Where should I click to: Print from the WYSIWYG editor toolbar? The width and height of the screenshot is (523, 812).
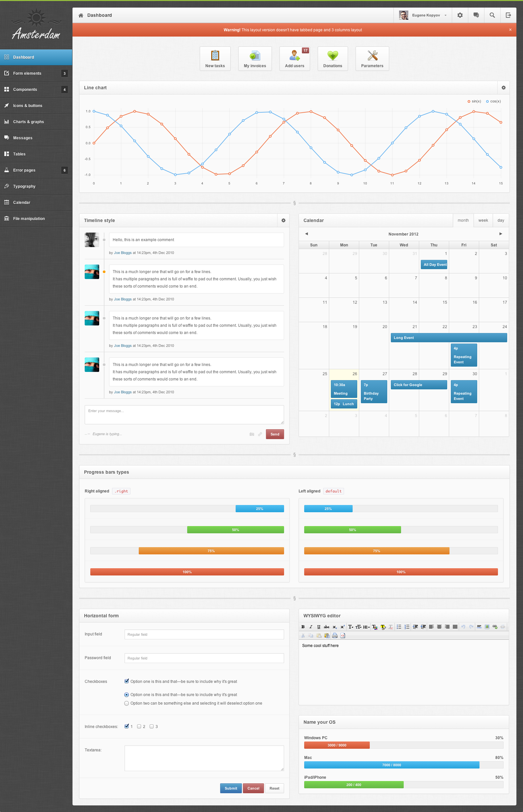click(x=335, y=635)
